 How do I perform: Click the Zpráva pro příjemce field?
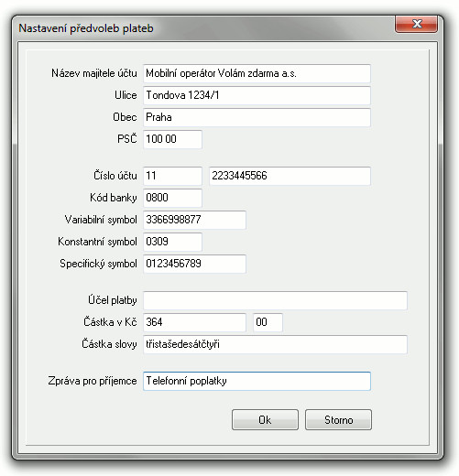click(x=257, y=381)
